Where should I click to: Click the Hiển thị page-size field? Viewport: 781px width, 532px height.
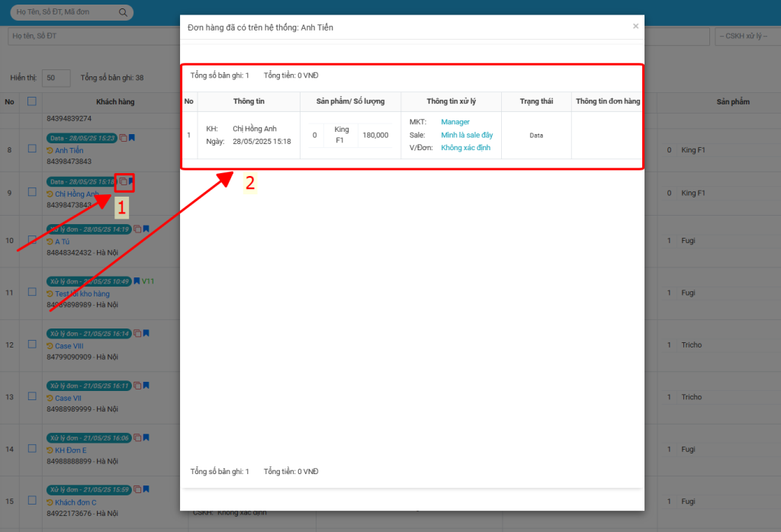tap(56, 78)
